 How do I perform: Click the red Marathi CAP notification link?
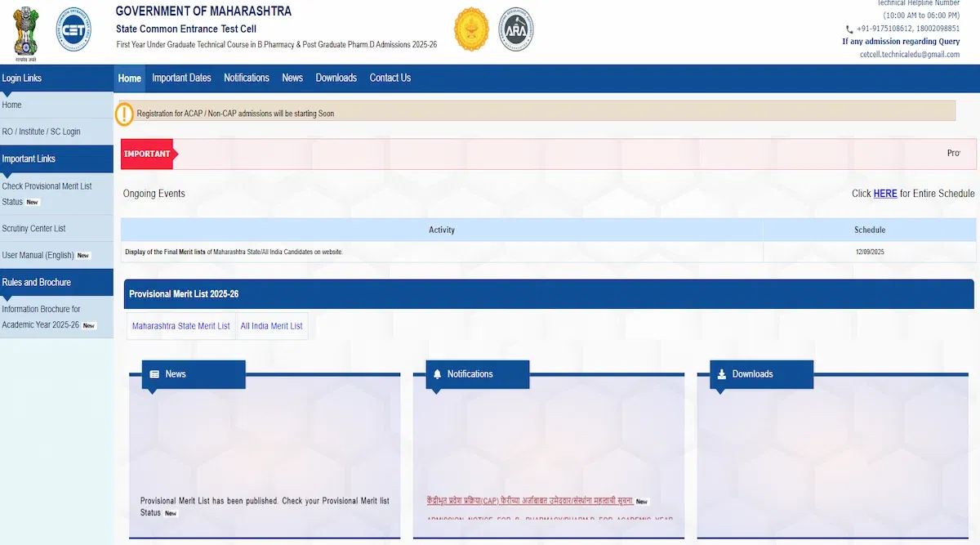coord(530,501)
